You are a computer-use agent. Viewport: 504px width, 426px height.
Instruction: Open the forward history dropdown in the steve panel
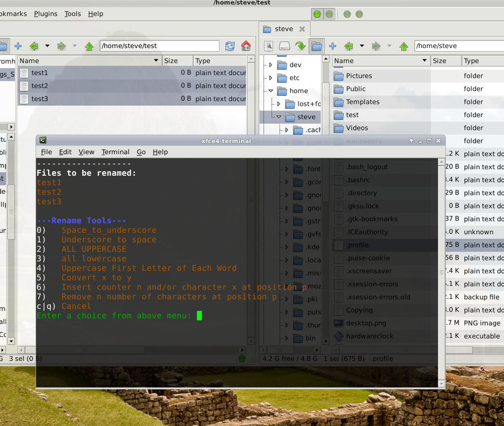[390, 46]
